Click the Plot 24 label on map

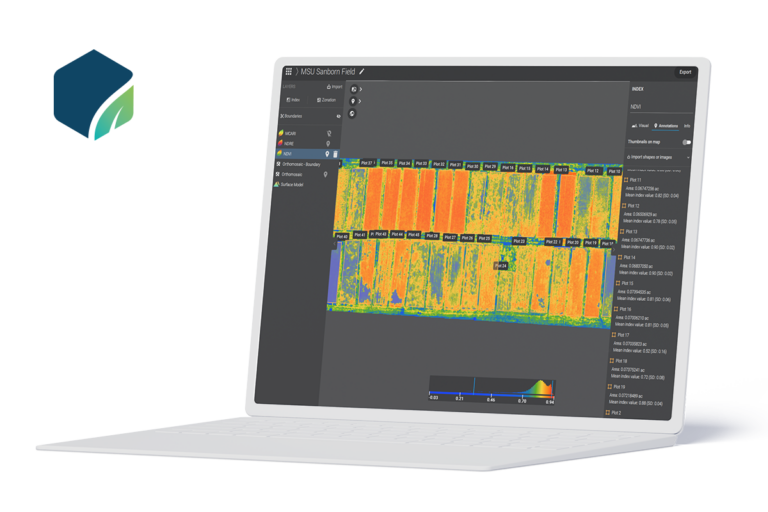502,265
